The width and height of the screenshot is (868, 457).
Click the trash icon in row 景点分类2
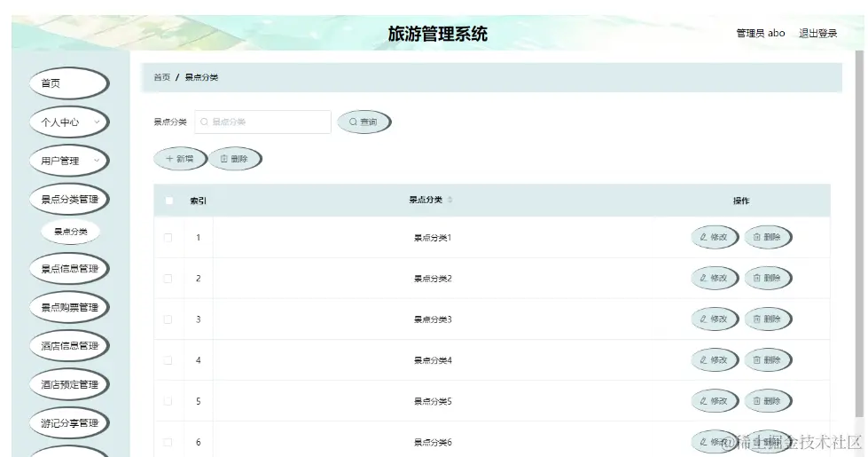click(757, 278)
